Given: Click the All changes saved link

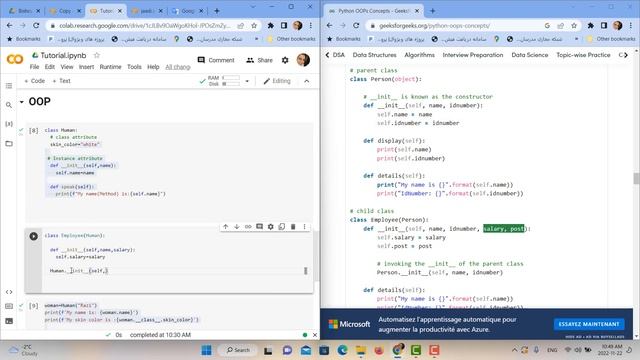Looking at the screenshot, I should [x=178, y=67].
